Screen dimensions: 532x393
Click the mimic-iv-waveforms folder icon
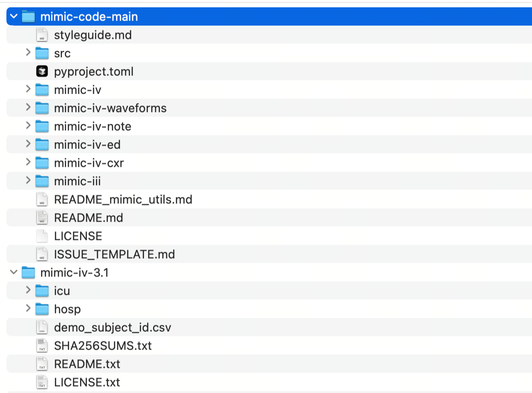coord(42,108)
